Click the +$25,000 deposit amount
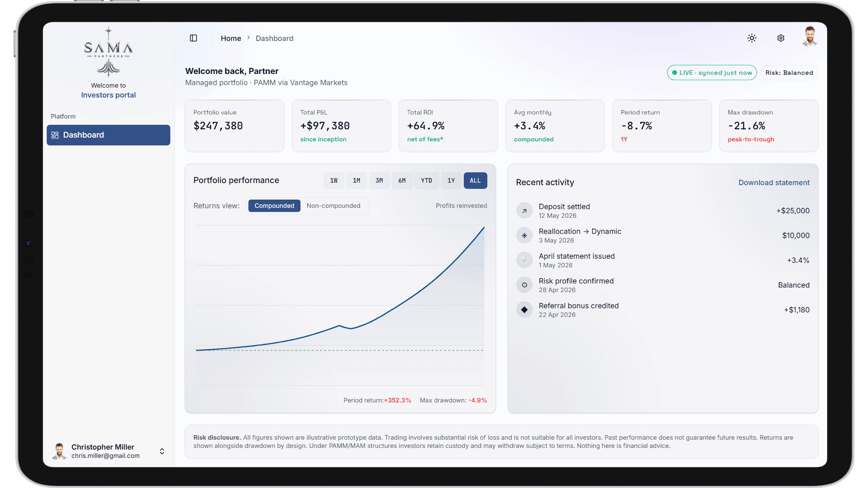The width and height of the screenshot is (868, 488). click(793, 211)
